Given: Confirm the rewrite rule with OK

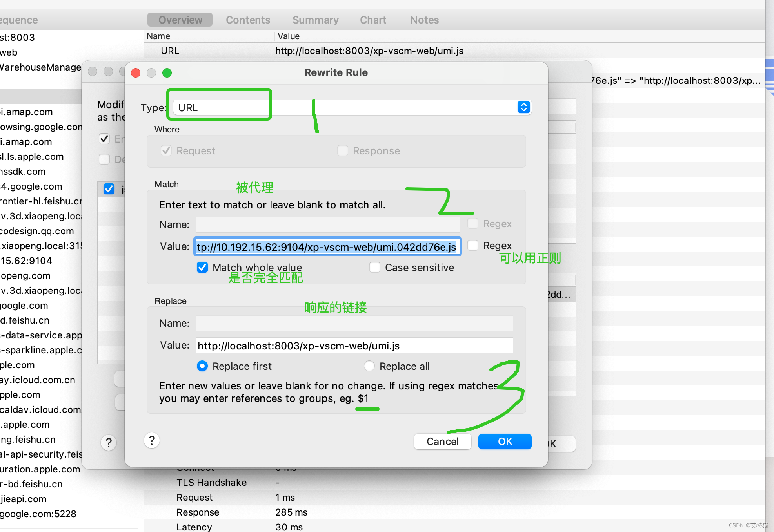Looking at the screenshot, I should [x=505, y=442].
